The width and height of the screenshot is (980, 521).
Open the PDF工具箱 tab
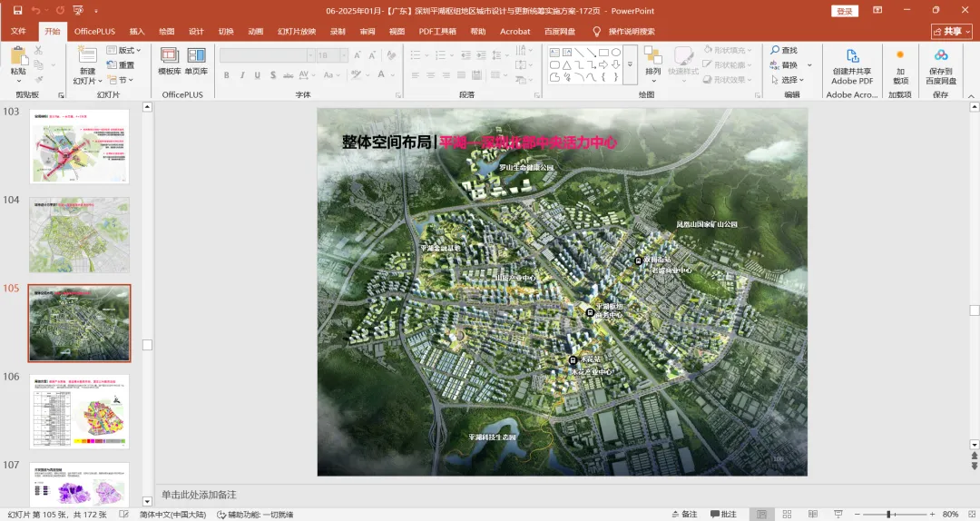click(437, 31)
